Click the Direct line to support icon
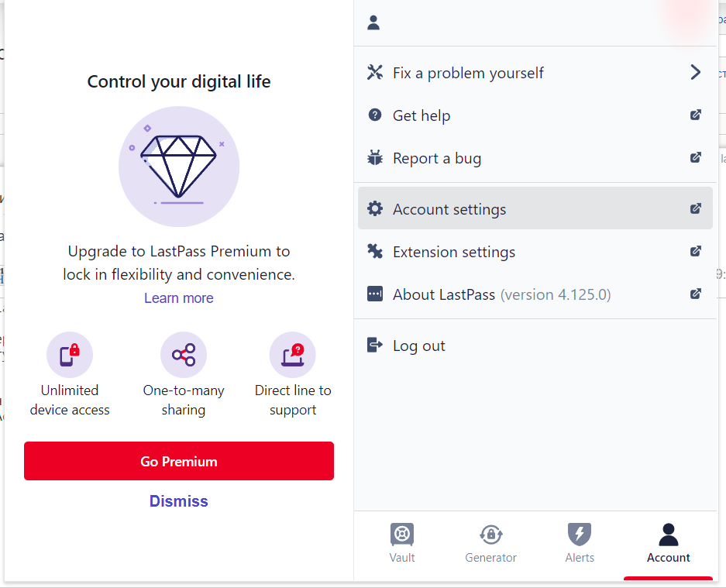 click(293, 356)
